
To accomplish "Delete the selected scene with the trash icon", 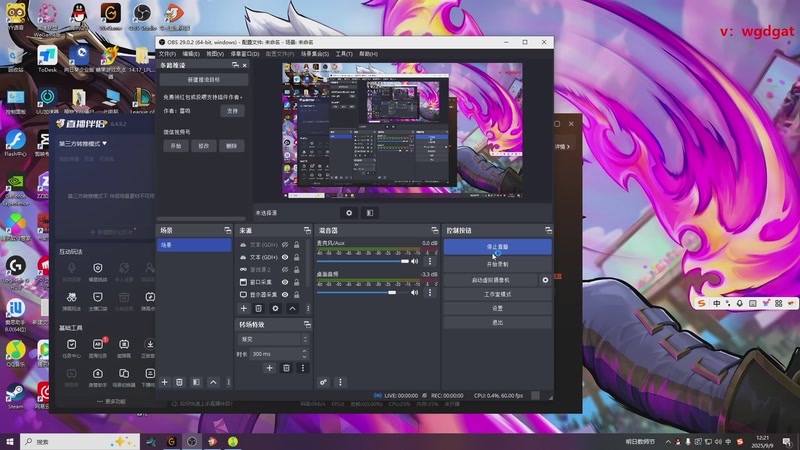I will pos(179,382).
